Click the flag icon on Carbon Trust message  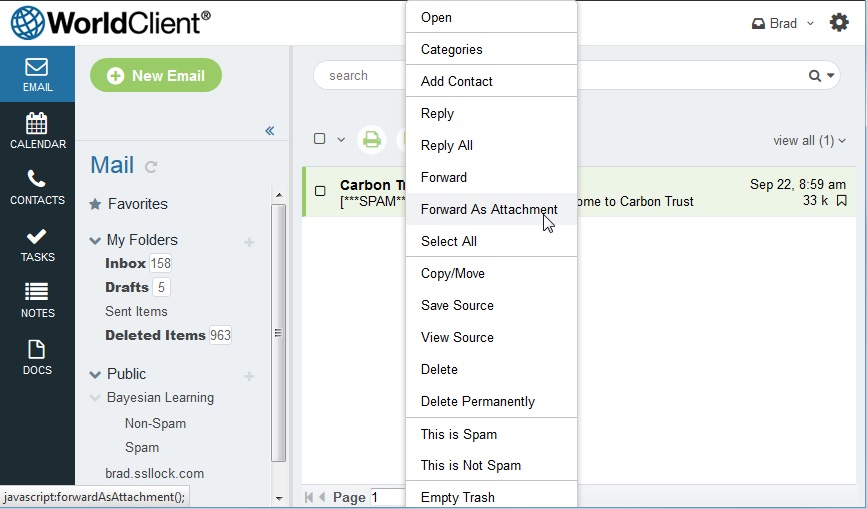tap(841, 201)
